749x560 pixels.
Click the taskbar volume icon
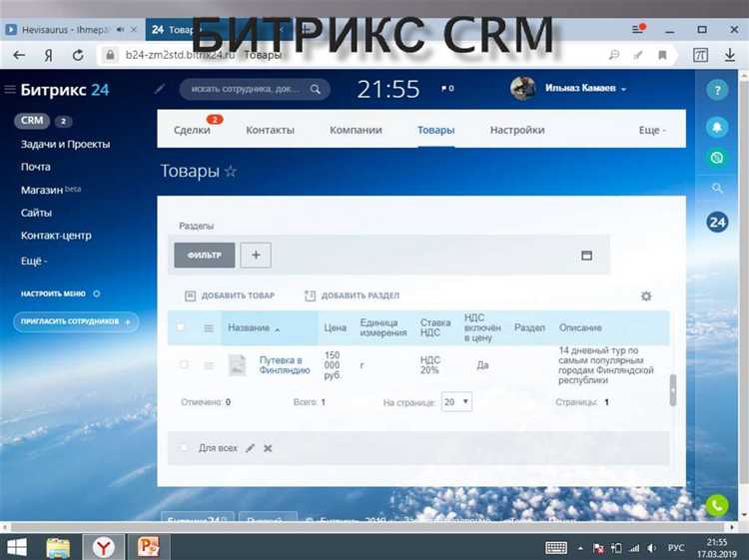651,548
